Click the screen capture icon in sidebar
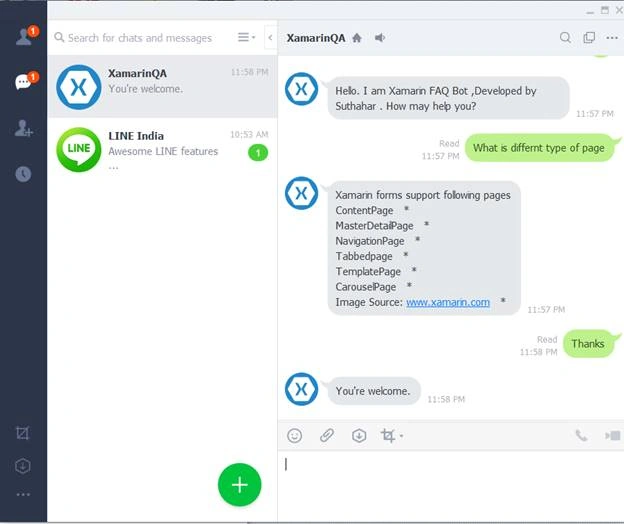The width and height of the screenshot is (624, 524). tap(23, 433)
